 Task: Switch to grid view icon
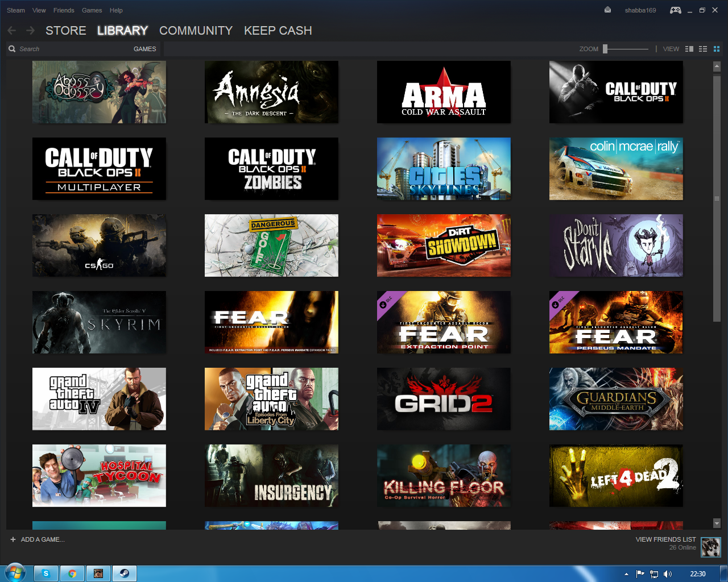[x=717, y=49]
